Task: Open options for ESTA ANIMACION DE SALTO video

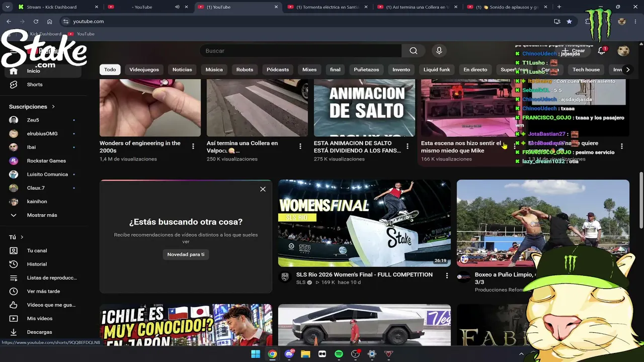Action: (x=408, y=146)
